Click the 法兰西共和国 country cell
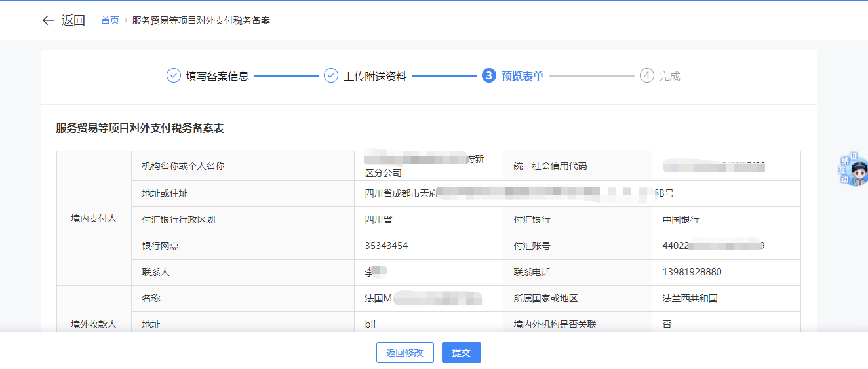The width and height of the screenshot is (868, 369). (x=690, y=298)
